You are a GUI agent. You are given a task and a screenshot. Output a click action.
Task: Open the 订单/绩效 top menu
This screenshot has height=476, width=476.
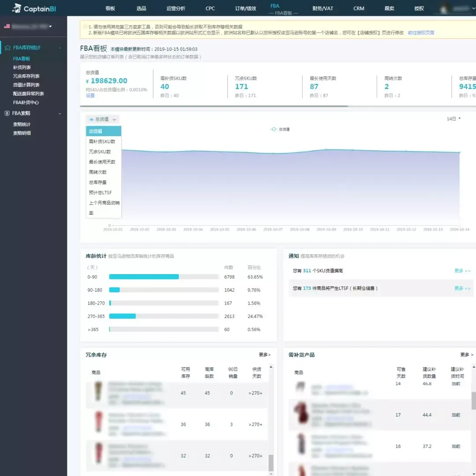tap(245, 8)
